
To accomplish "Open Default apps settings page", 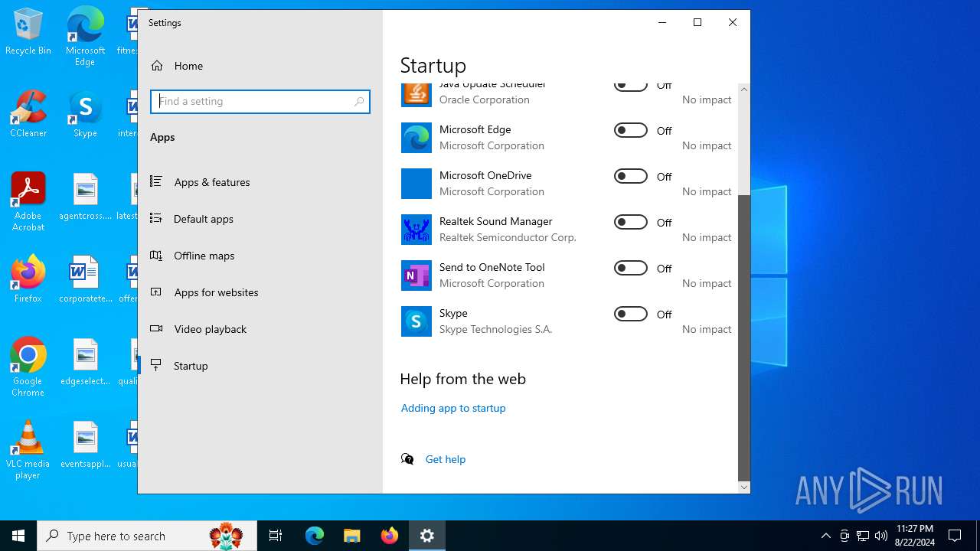I will (x=260, y=219).
